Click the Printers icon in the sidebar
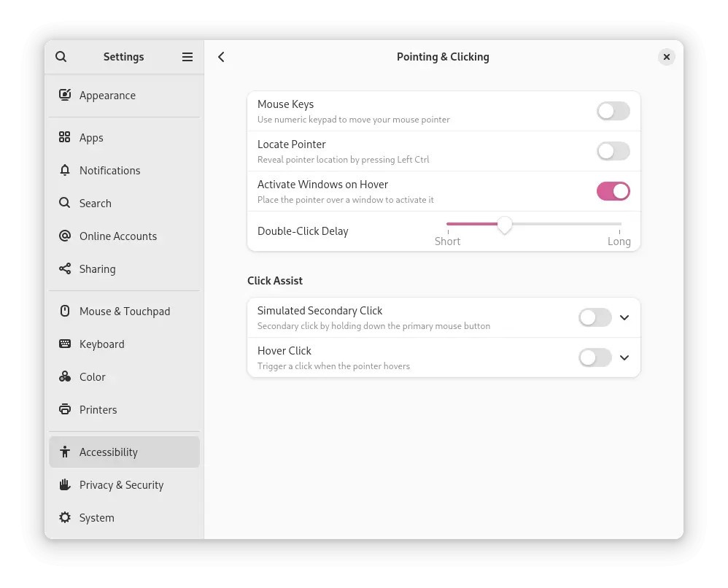728x588 pixels. tap(65, 409)
